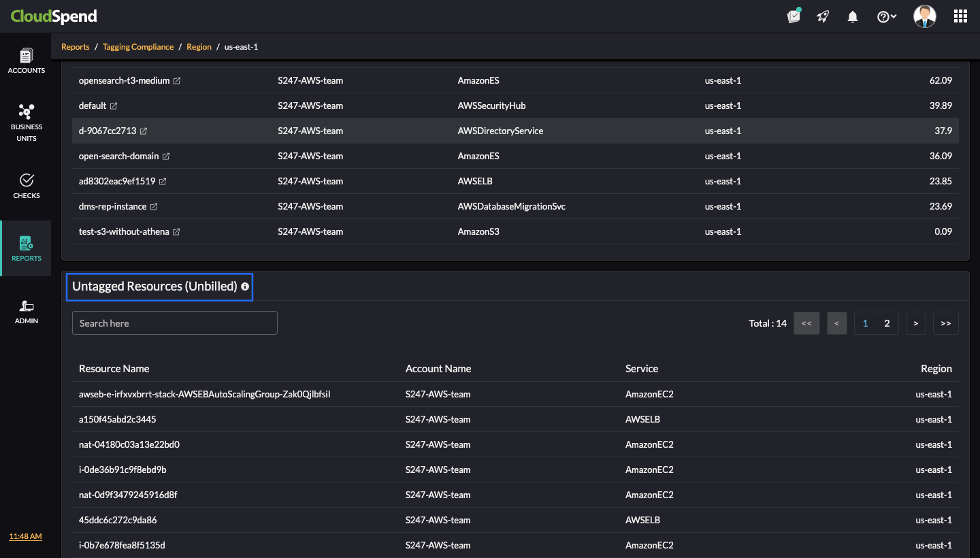Image resolution: width=980 pixels, height=558 pixels.
Task: Click the info icon beside Untagged Resources
Action: click(x=245, y=286)
